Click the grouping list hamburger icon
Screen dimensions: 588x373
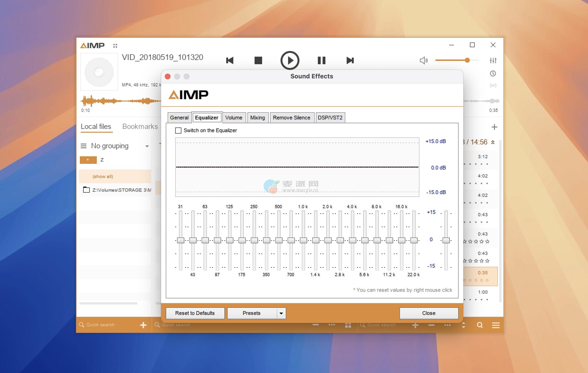[84, 146]
